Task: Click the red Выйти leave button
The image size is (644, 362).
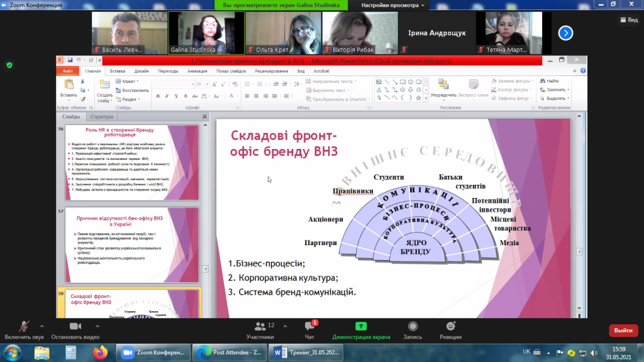Action: [x=623, y=330]
